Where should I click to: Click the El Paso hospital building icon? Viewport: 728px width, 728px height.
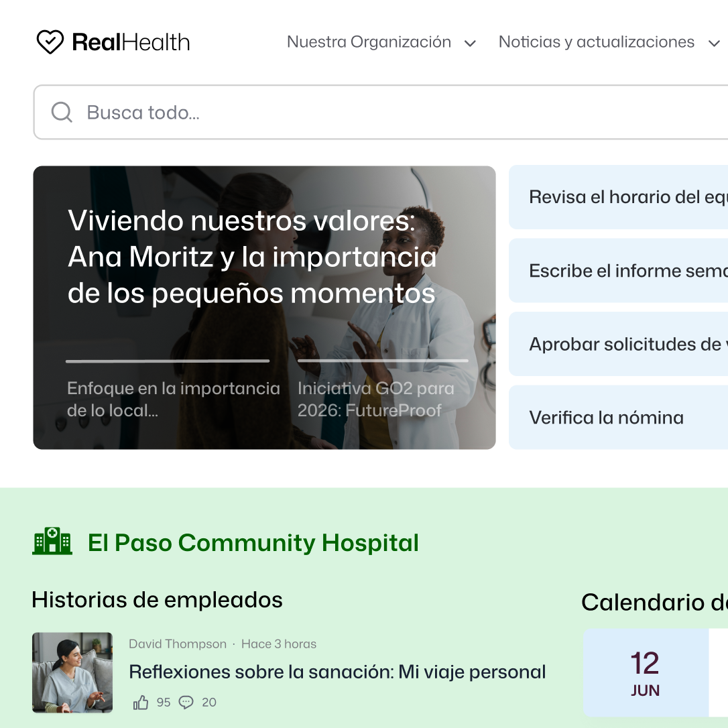click(52, 542)
